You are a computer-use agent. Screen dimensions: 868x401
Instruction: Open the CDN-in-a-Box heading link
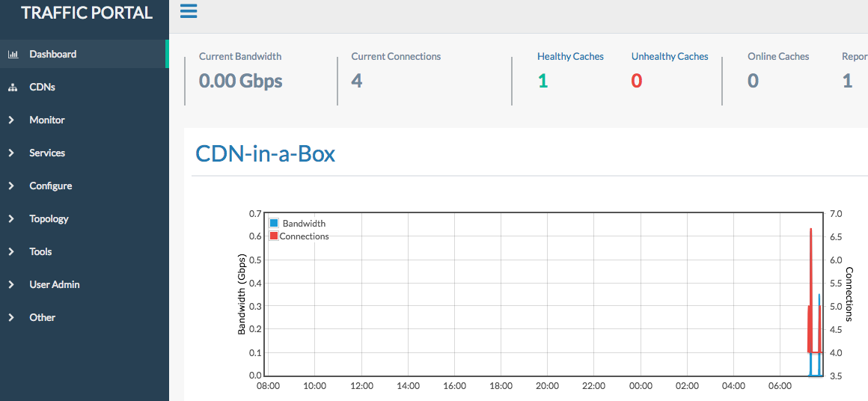point(265,154)
